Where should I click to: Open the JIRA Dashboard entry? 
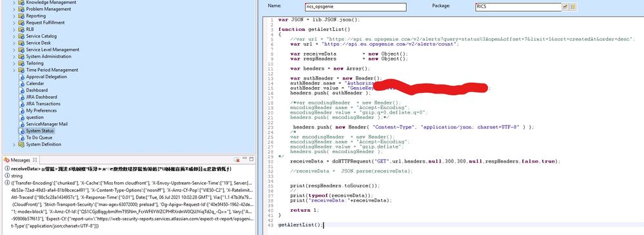pyautogui.click(x=41, y=97)
